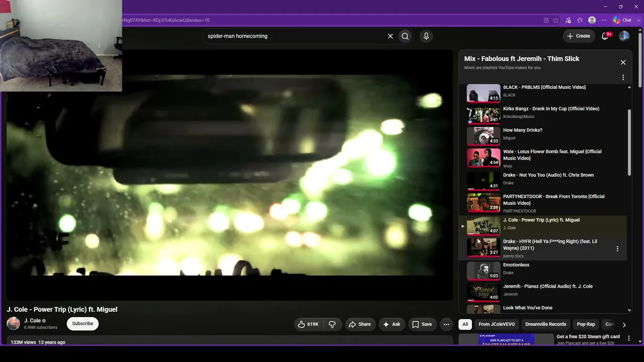
Task: Select the currently playing J. Cole Power Trip item
Action: tap(544, 225)
